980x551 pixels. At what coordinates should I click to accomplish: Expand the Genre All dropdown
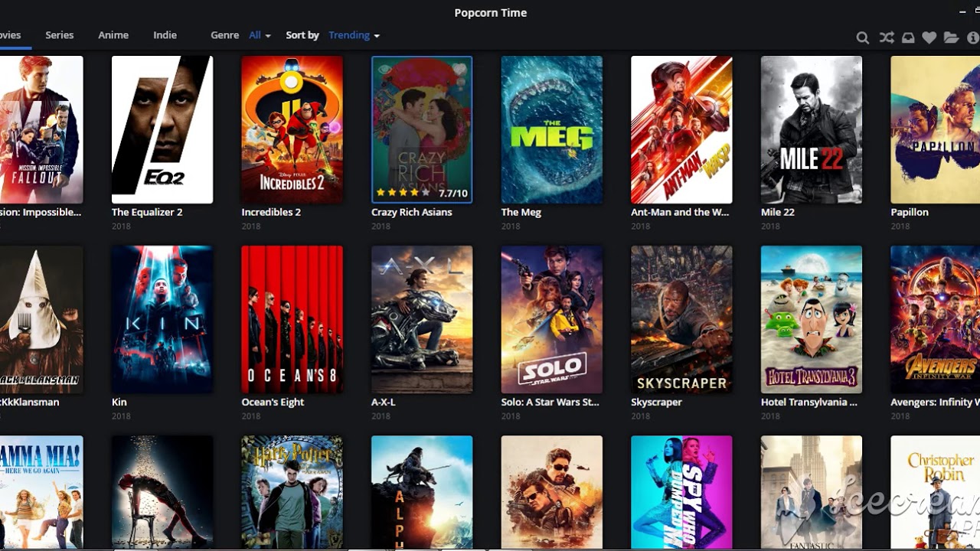(x=260, y=35)
